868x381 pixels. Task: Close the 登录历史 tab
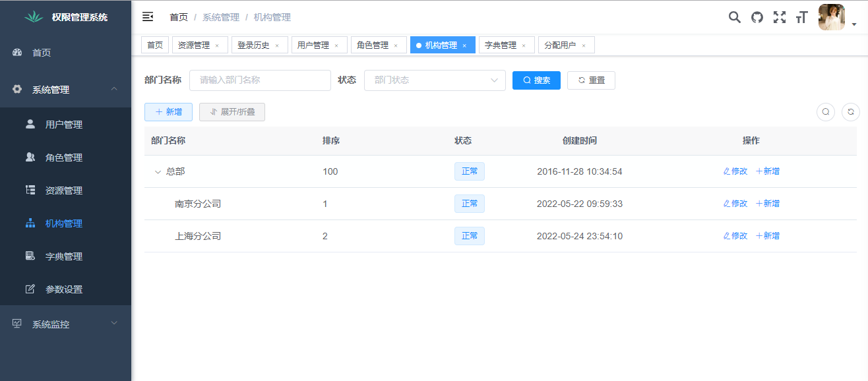(277, 45)
